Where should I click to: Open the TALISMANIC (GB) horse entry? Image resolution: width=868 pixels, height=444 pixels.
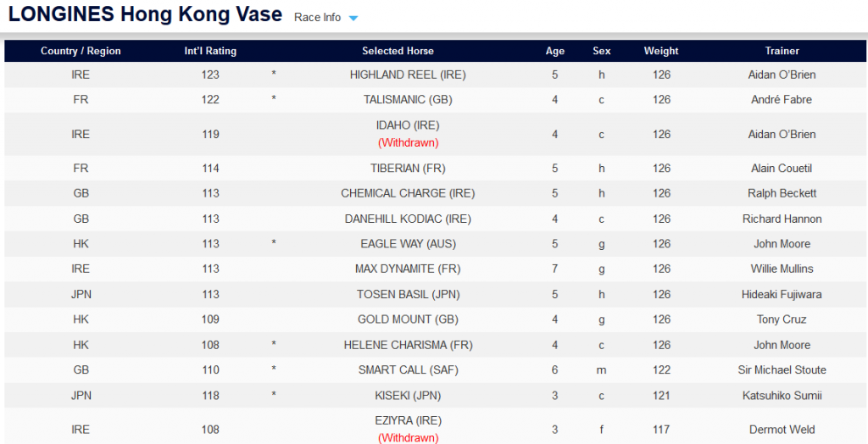[x=408, y=99]
